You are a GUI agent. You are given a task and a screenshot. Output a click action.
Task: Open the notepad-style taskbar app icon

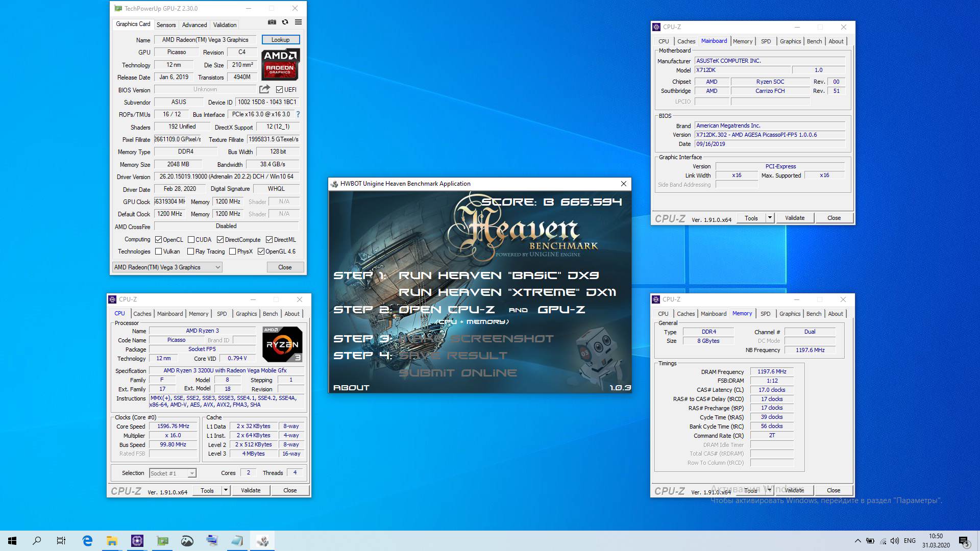[237, 541]
